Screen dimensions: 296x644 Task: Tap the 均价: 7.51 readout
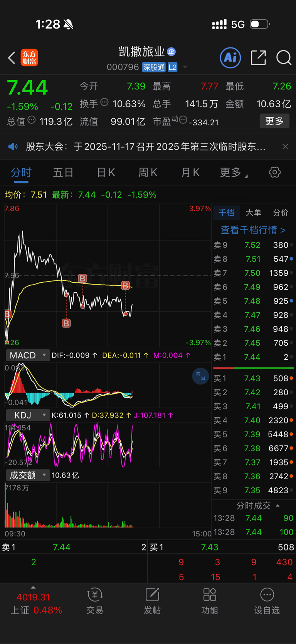(25, 195)
